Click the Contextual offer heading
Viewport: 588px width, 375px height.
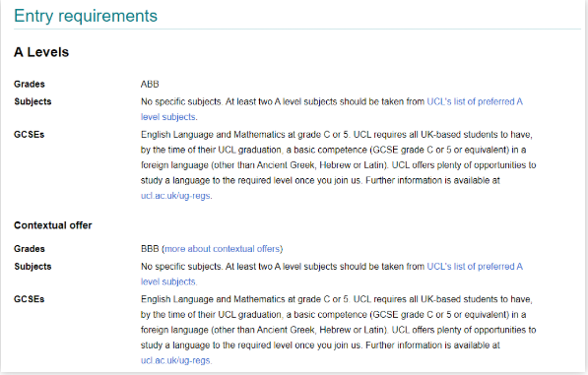coord(53,225)
